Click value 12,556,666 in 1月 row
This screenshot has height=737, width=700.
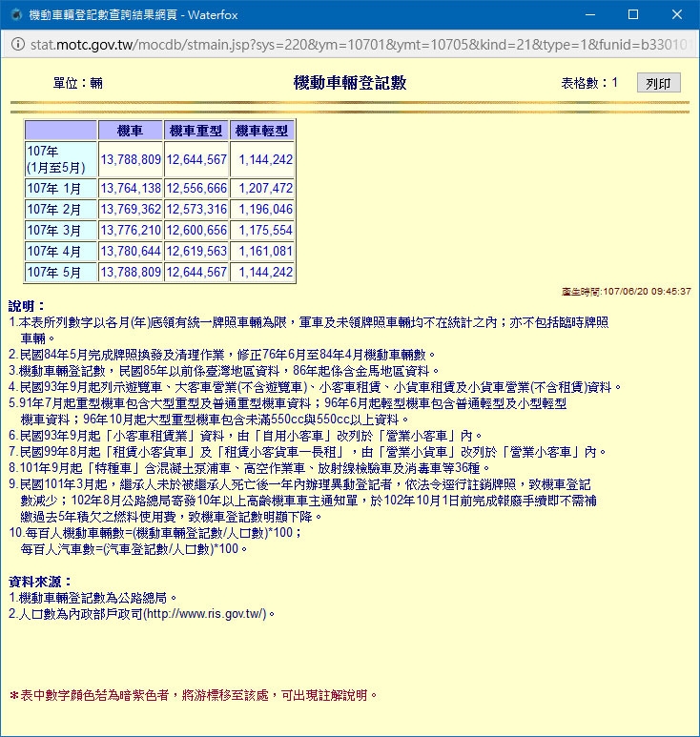pos(196,189)
